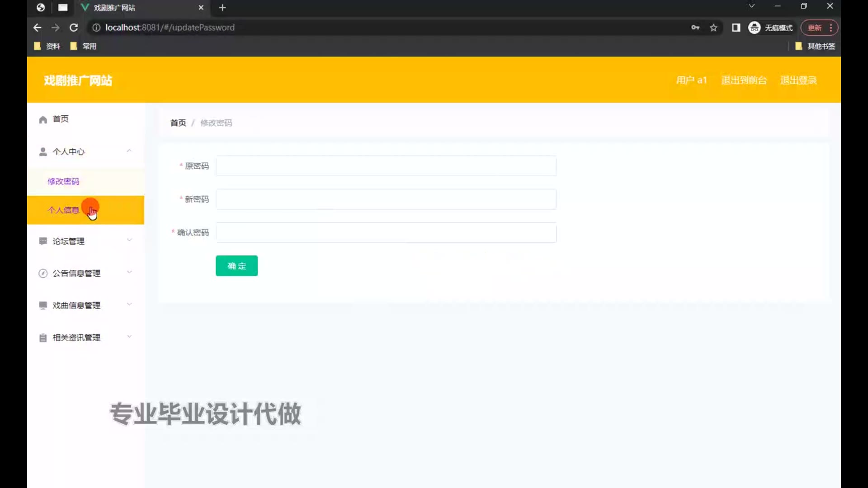Bookmark this page with the star icon

tap(713, 28)
